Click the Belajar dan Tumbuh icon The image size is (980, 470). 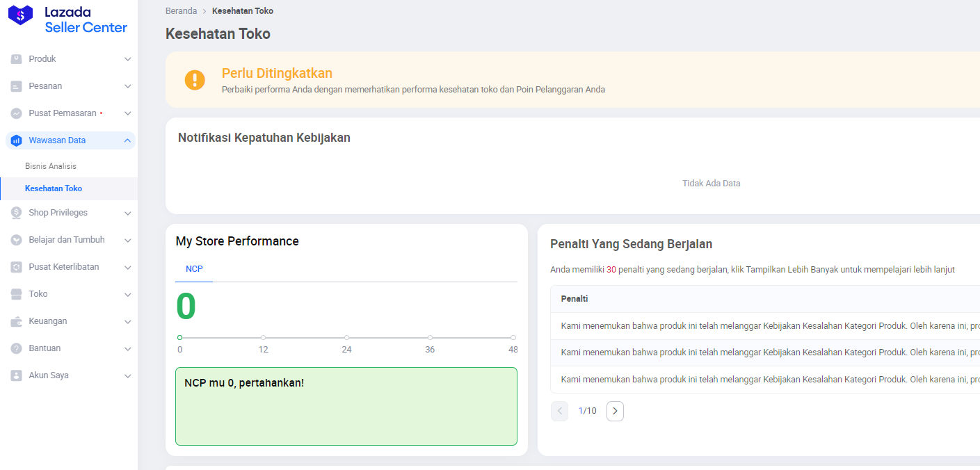click(x=17, y=240)
